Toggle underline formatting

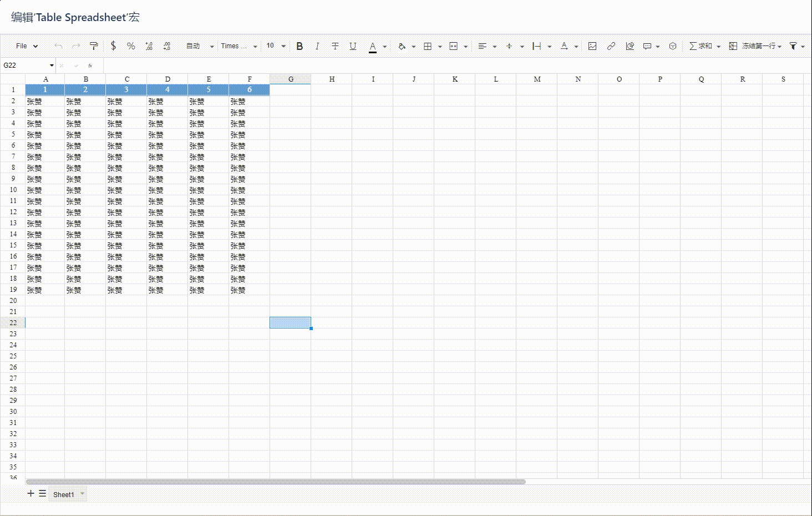353,46
